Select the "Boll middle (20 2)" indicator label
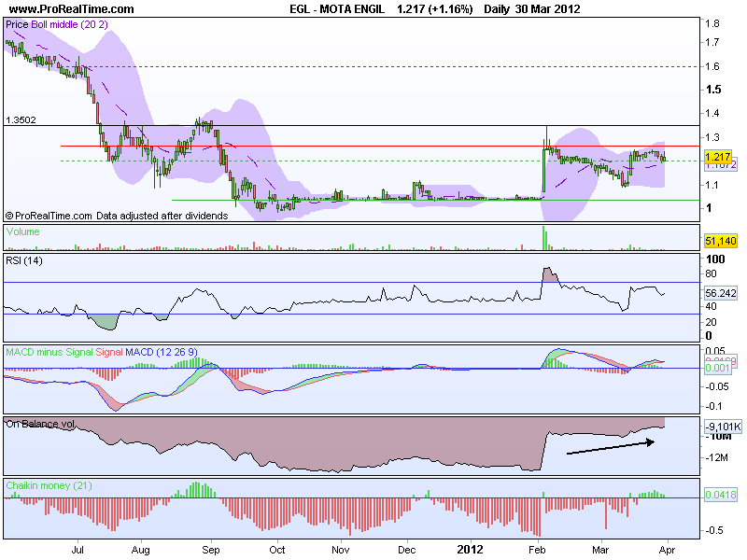Image resolution: width=747 pixels, height=560 pixels. 69,24
